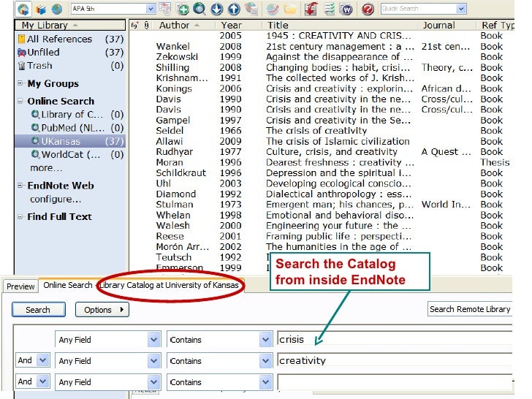532x399 pixels.
Task: Click the blue down-arrow Import toolbar icon
Action: (x=216, y=9)
